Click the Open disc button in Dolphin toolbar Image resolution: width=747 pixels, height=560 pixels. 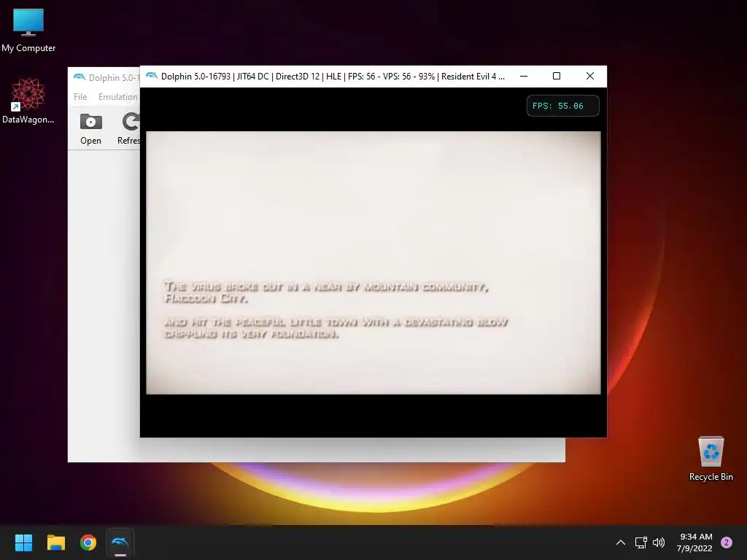[x=90, y=129]
